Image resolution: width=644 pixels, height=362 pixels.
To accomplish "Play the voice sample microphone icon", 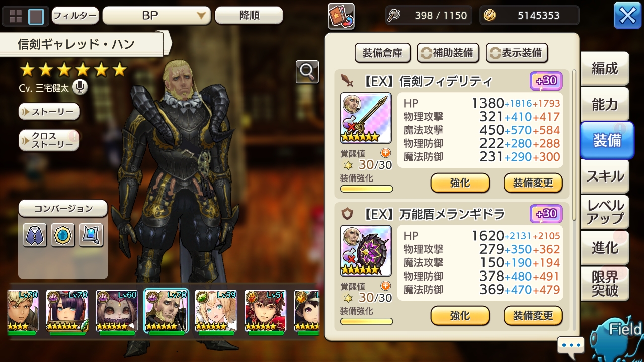I will click(79, 87).
